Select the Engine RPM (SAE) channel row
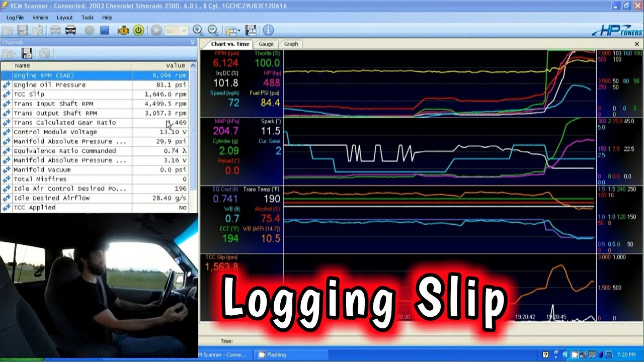This screenshot has width=644, height=362. coord(95,75)
